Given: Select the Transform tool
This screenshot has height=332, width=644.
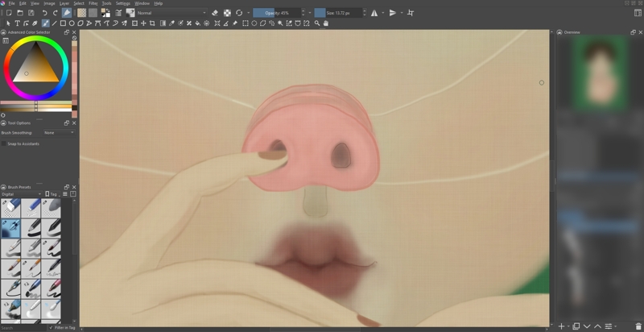Looking at the screenshot, I should [134, 23].
